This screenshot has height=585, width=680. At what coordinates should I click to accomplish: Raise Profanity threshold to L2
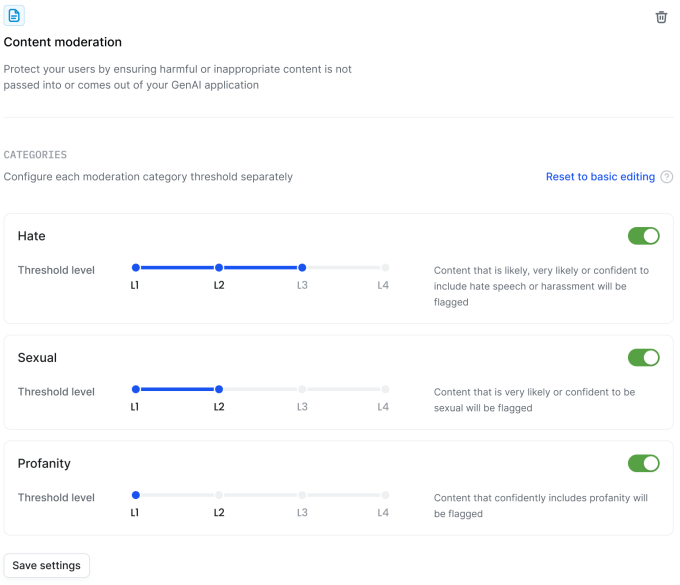tap(219, 495)
